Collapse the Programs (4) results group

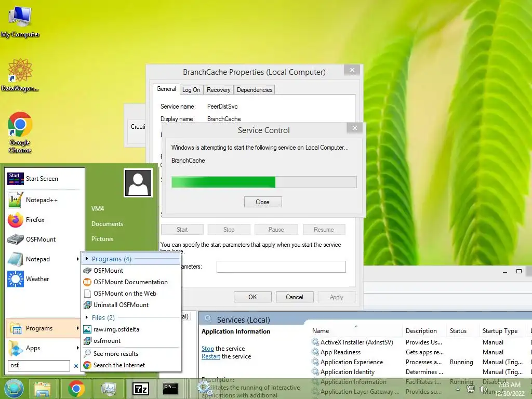(87, 259)
